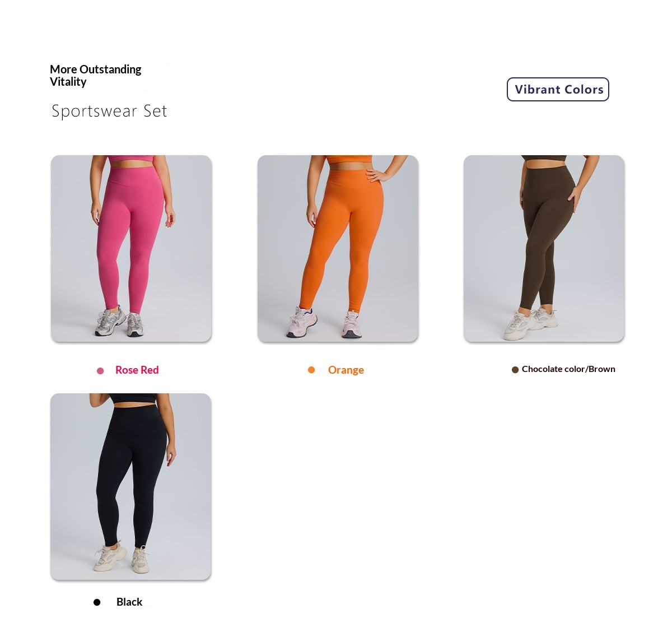This screenshot has height=623, width=672.
Task: Click the waistband in the Chocolate photo
Action: pos(545,165)
